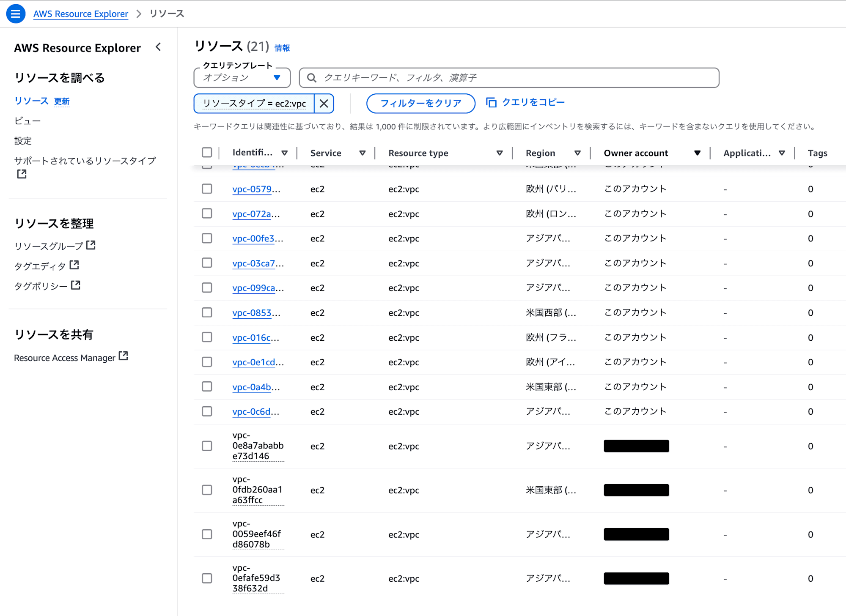The width and height of the screenshot is (846, 616).
Task: Check the row for vpc-0c6d
Action: click(x=207, y=411)
